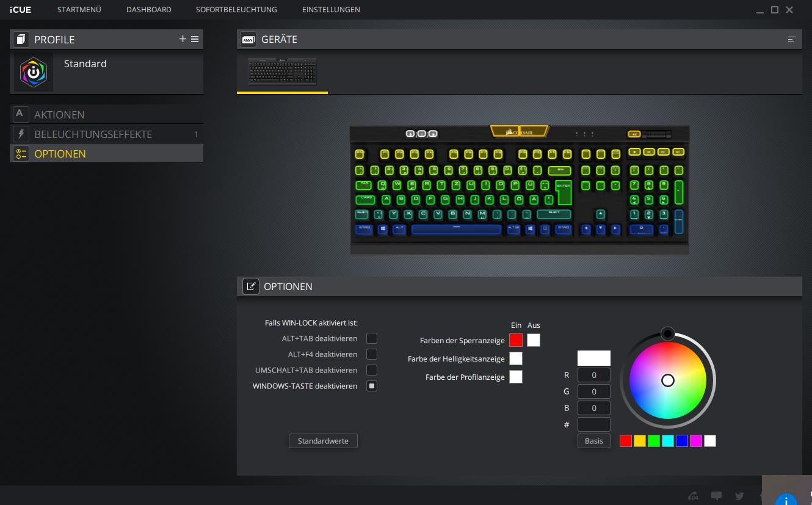Screen dimensions: 812x505
Task: Click the Optionen settings list icon
Action: (x=21, y=153)
